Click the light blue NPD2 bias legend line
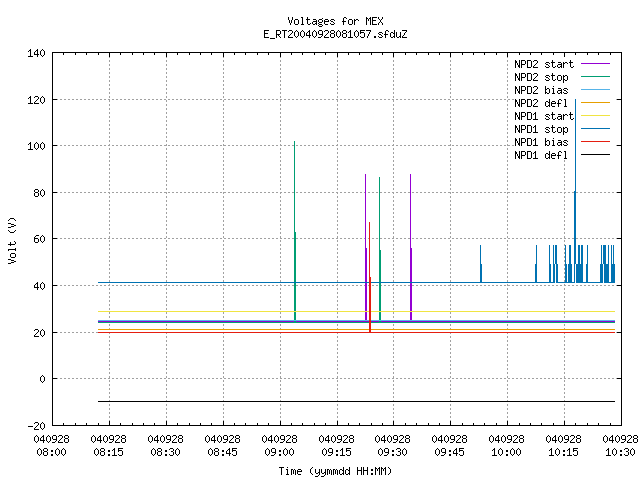 [596, 89]
